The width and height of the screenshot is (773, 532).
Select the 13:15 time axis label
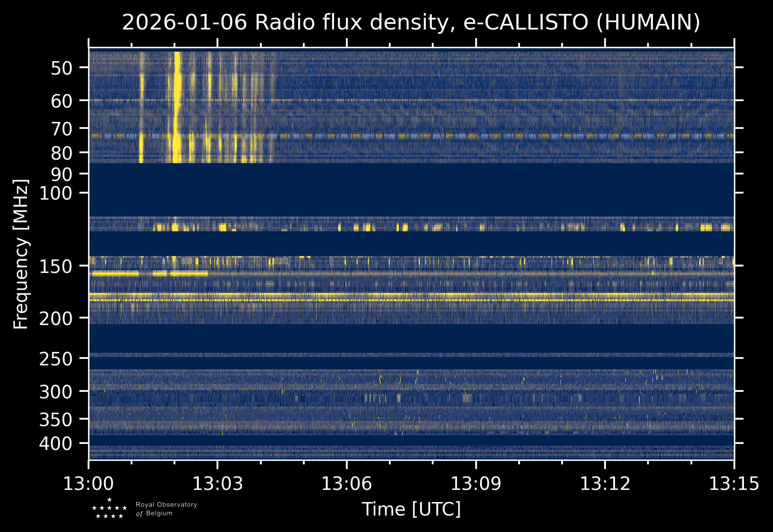pos(734,483)
